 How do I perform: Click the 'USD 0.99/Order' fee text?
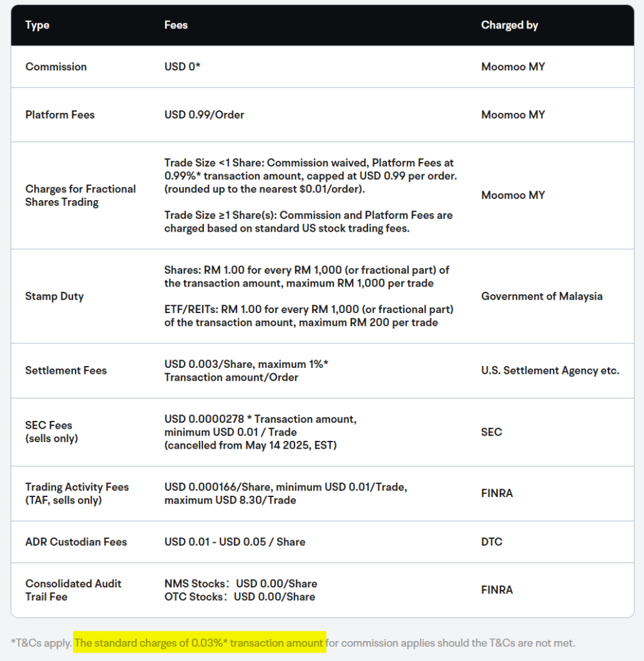point(204,115)
